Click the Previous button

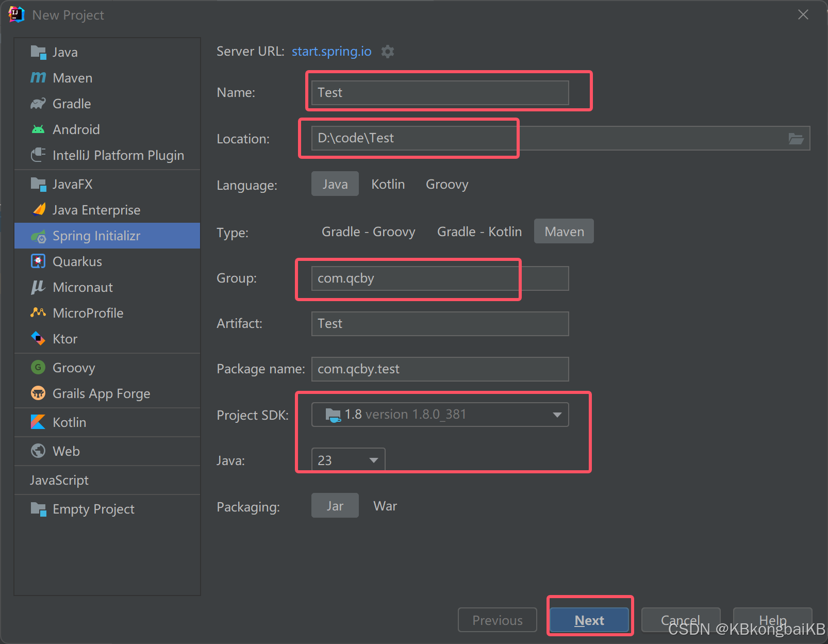point(498,620)
